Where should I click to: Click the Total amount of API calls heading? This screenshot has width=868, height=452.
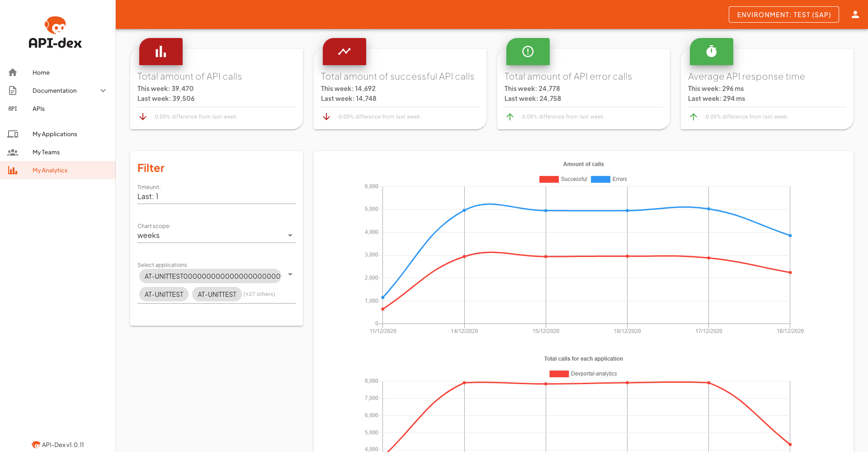coord(189,76)
